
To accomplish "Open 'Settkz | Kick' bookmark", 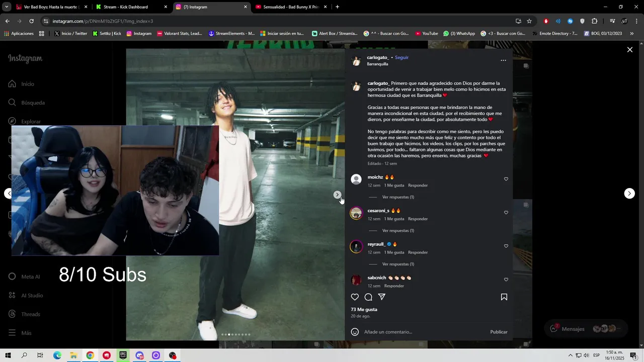I will [107, 34].
